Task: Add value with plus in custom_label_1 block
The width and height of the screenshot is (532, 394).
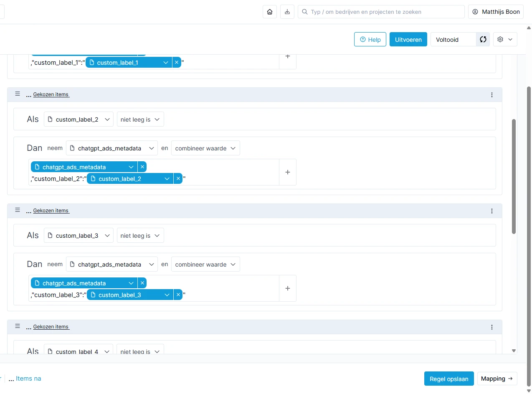Action: pos(288,56)
